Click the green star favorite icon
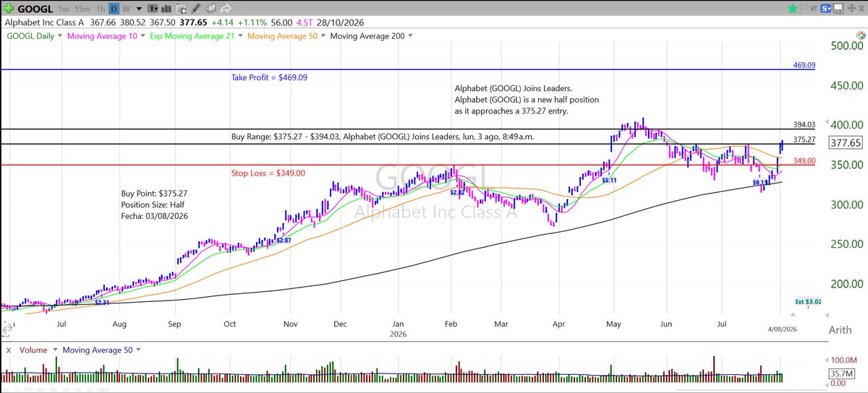868x393 pixels. [793, 9]
